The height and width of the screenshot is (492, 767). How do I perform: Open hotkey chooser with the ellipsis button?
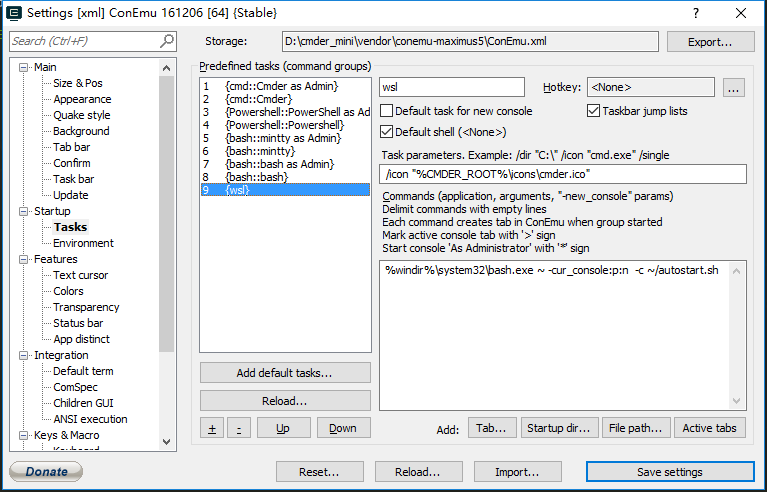pyautogui.click(x=733, y=88)
